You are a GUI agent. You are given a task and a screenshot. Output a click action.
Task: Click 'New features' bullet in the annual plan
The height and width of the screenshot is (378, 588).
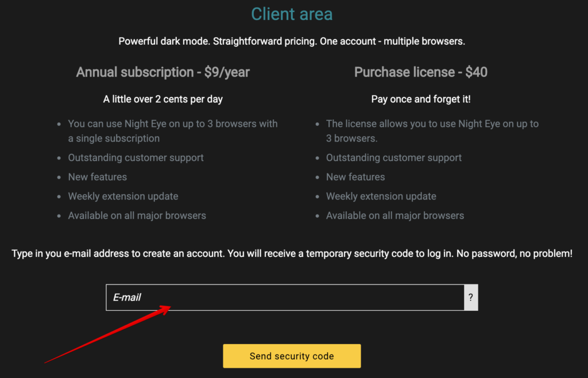[x=97, y=177]
